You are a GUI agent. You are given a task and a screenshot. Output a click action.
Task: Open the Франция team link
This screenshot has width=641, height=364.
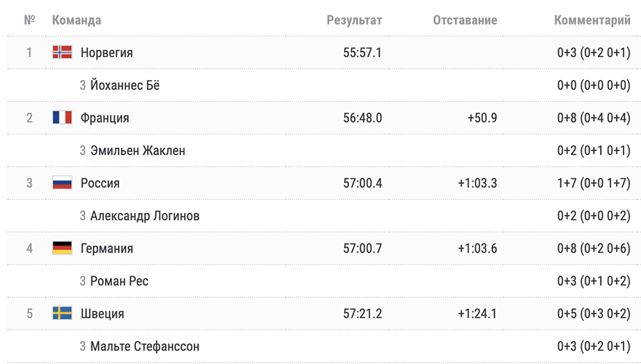pyautogui.click(x=105, y=118)
